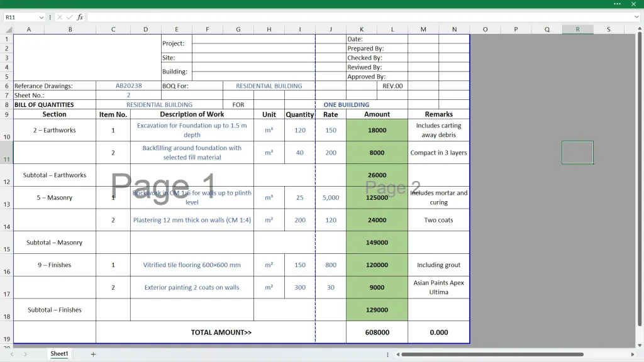Click the Insert Function fx icon

(80, 18)
